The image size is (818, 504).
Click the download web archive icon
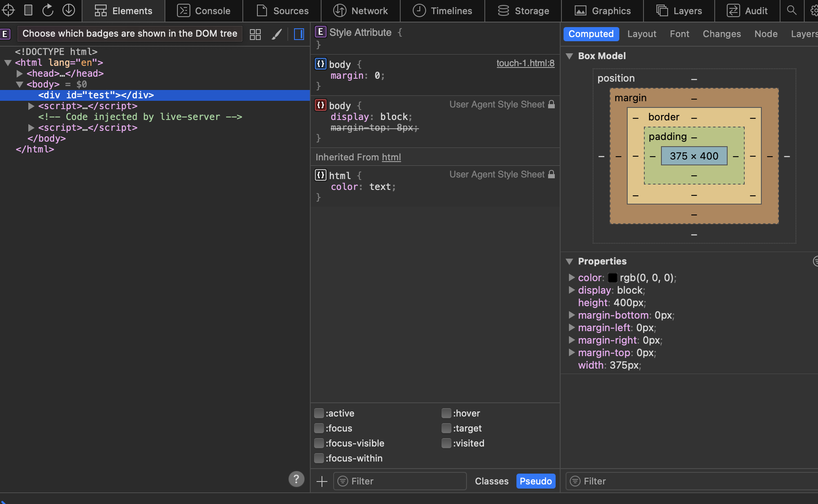point(69,10)
